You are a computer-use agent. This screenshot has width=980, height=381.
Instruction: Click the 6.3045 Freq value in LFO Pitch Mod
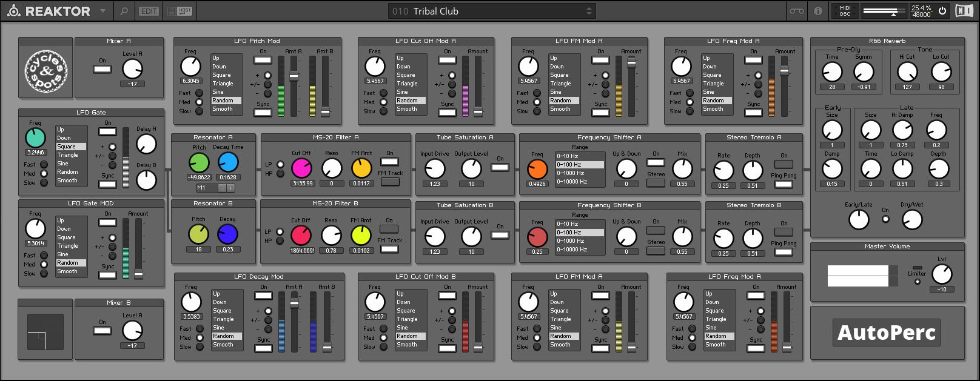point(191,81)
